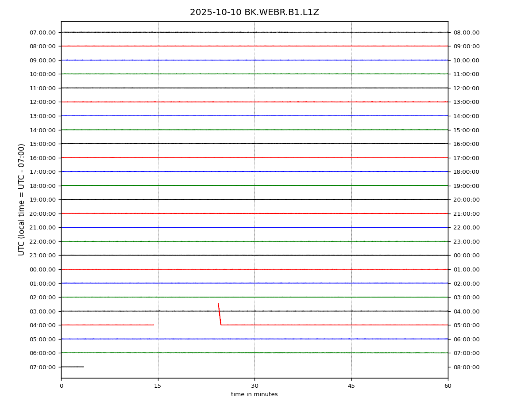Click the 0 tick label on the x-axis

61,386
